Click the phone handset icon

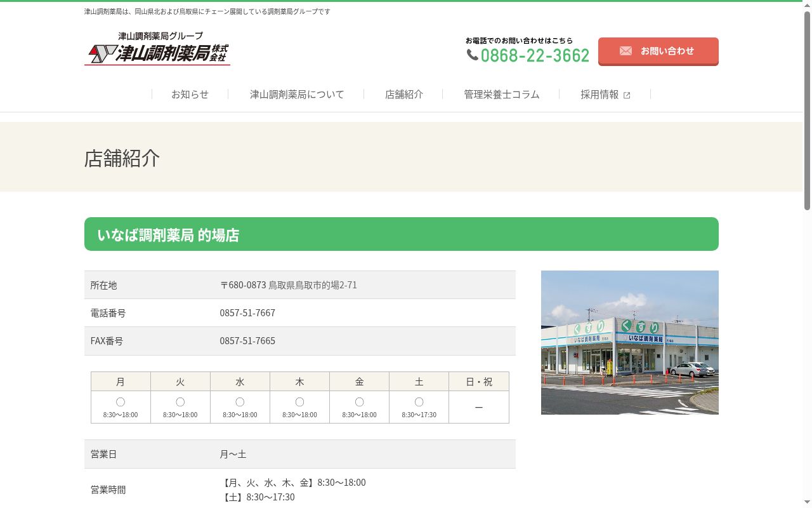pyautogui.click(x=473, y=55)
